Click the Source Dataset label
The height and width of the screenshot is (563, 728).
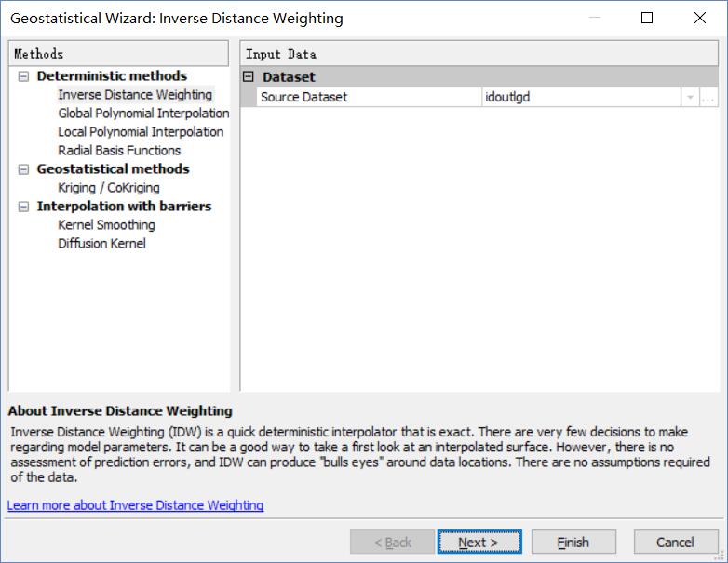303,97
